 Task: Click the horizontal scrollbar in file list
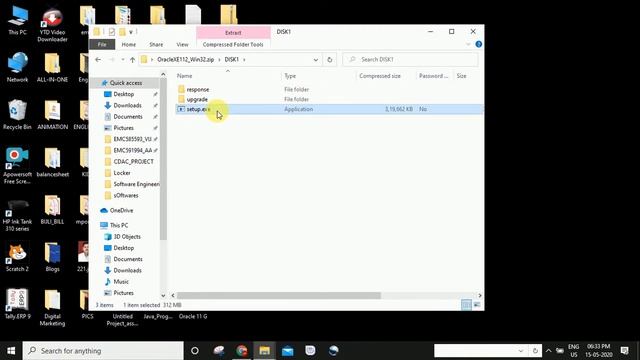279,296
